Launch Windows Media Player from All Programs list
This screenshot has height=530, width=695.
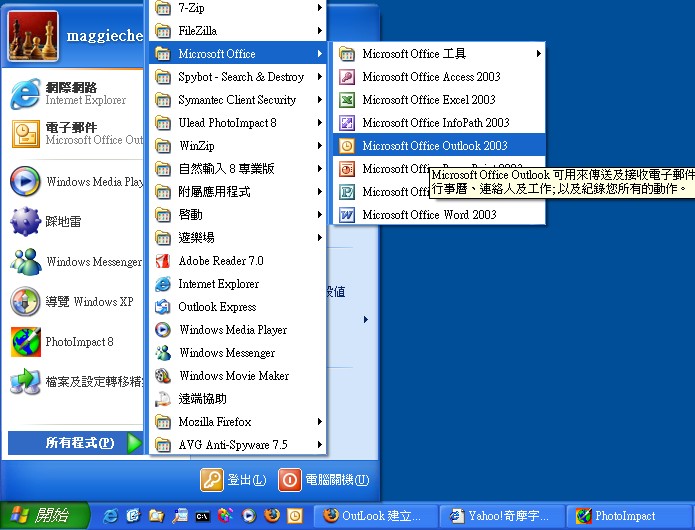(x=238, y=330)
